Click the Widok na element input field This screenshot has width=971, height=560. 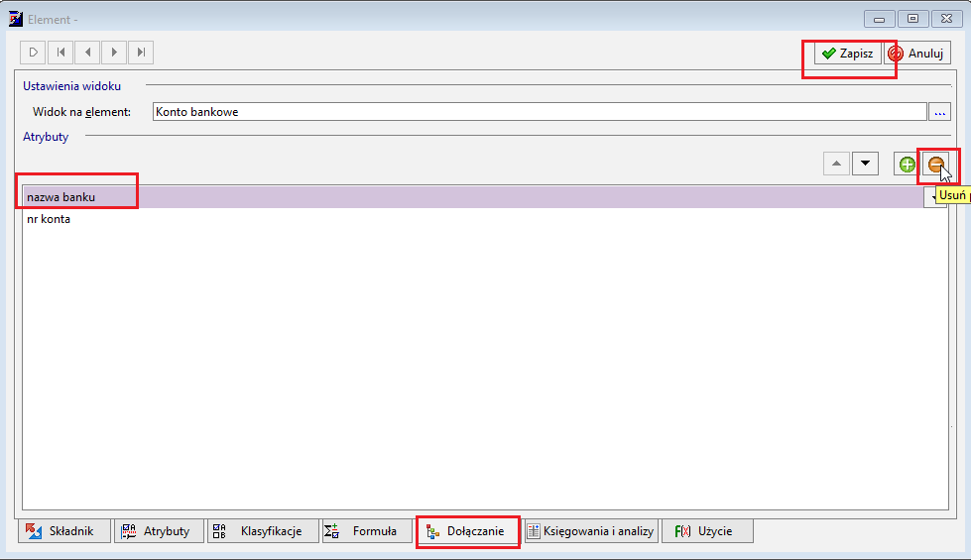click(x=540, y=112)
